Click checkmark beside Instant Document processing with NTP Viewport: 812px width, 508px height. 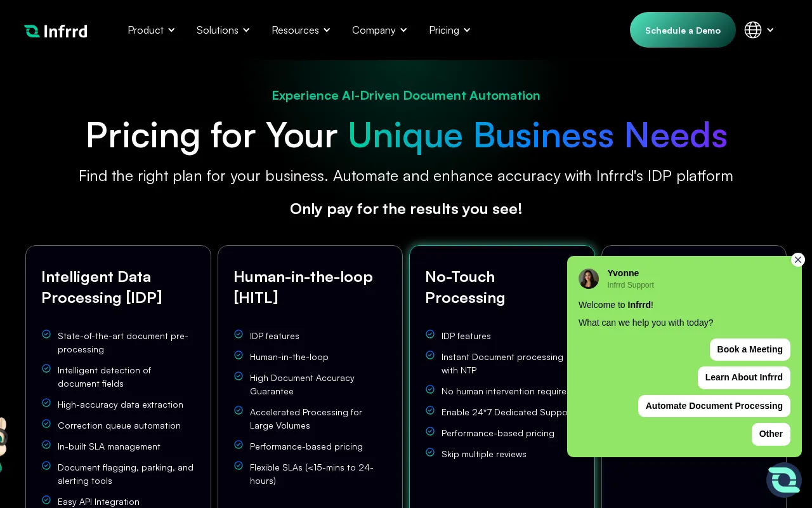tap(430, 355)
